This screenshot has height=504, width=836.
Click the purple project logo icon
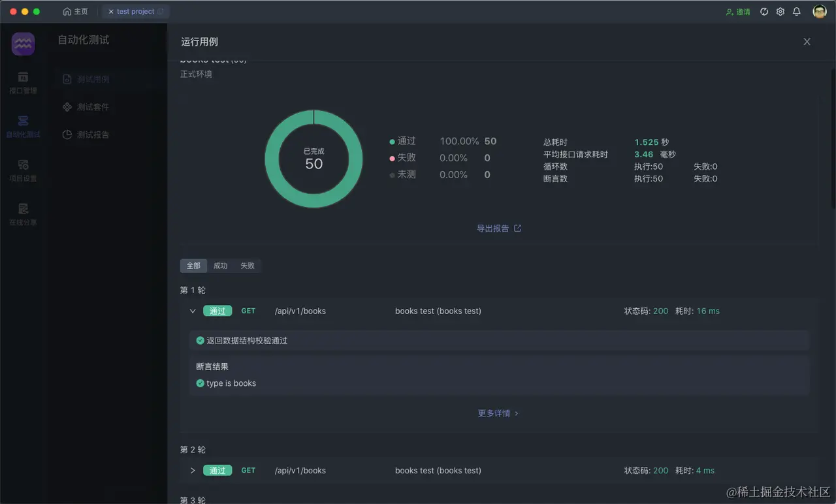pos(23,43)
